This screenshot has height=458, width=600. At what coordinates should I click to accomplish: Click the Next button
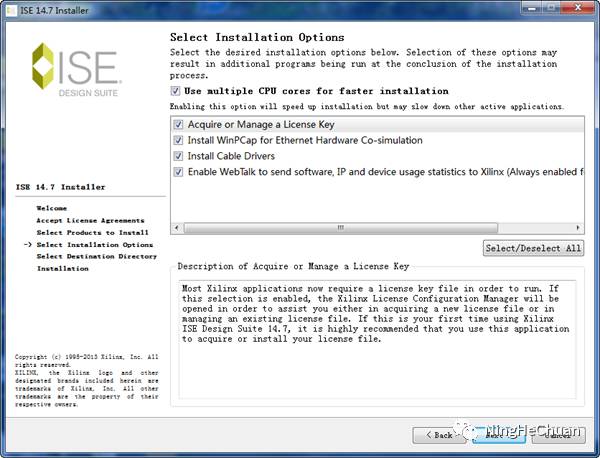tap(499, 435)
